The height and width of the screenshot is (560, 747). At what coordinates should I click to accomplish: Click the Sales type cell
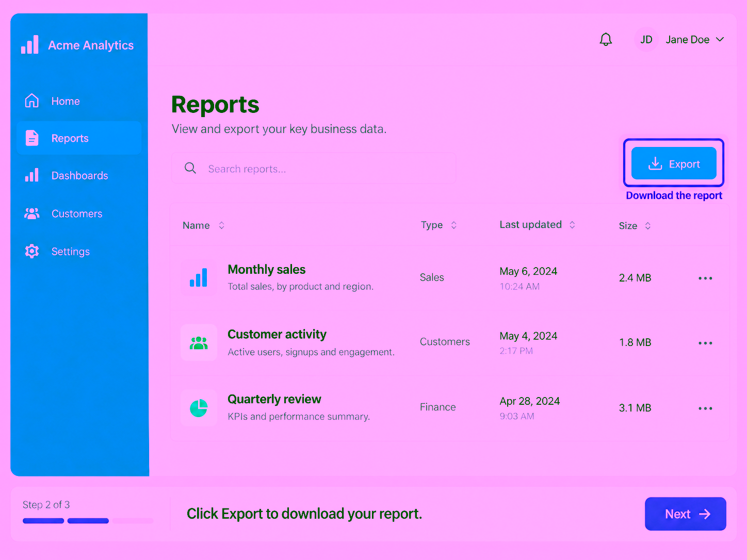click(432, 277)
